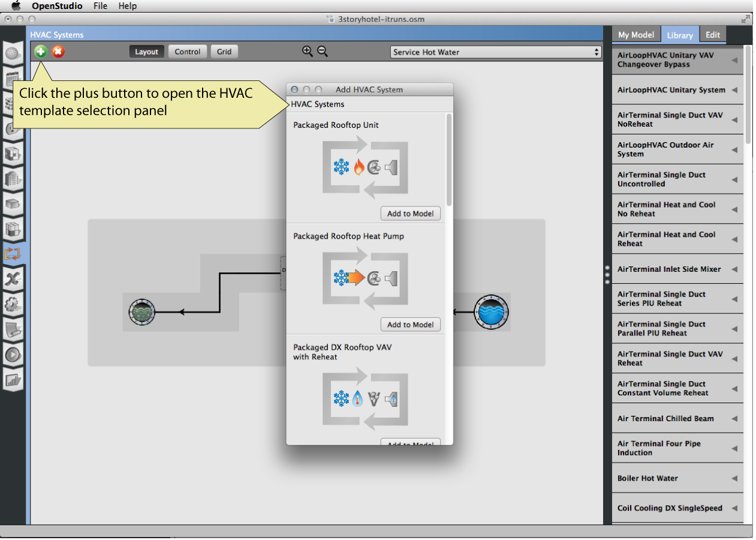Select the green sewer drain node in the diagram
756x540 pixels.
(x=142, y=312)
